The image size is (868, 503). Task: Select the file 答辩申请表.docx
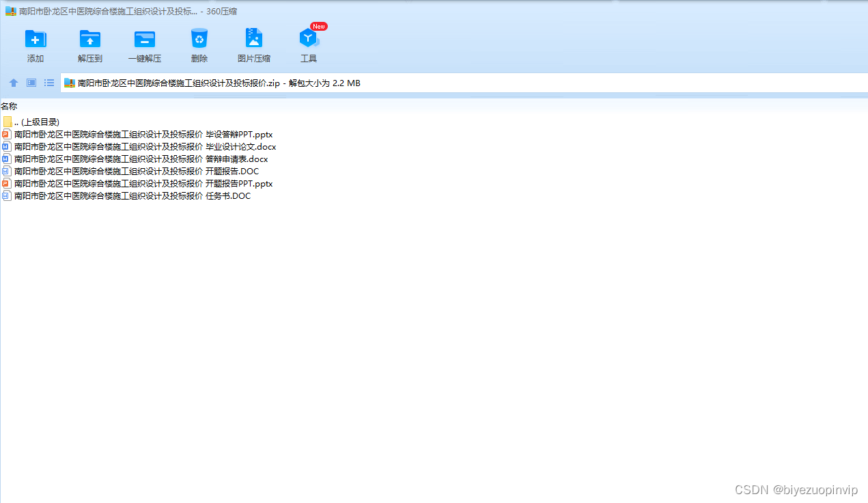pyautogui.click(x=135, y=159)
